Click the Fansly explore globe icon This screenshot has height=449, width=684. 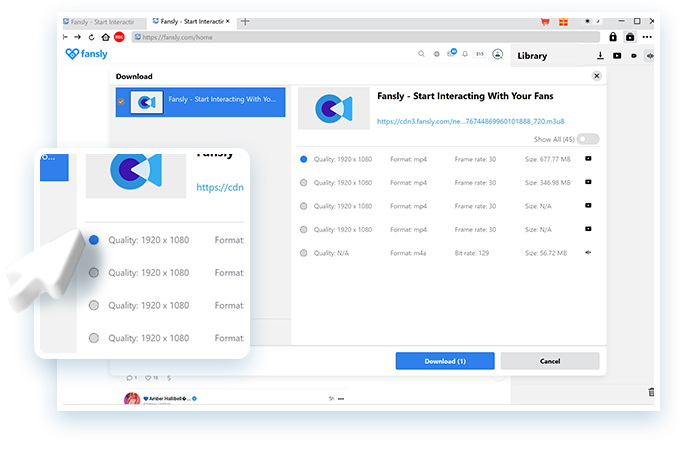click(436, 54)
